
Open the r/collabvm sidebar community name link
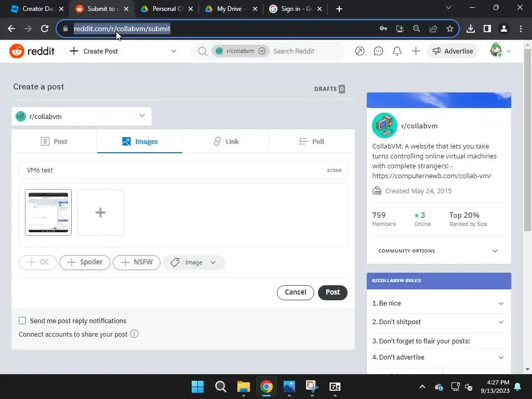pyautogui.click(x=419, y=126)
